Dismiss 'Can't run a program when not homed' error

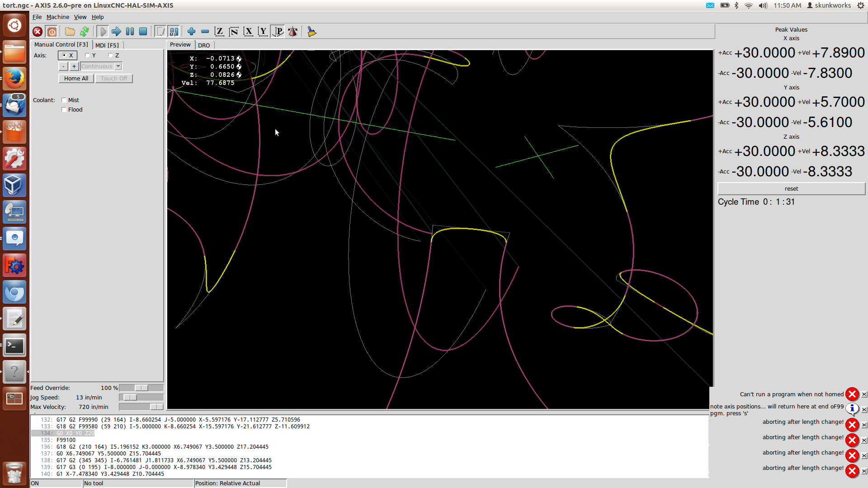point(864,394)
